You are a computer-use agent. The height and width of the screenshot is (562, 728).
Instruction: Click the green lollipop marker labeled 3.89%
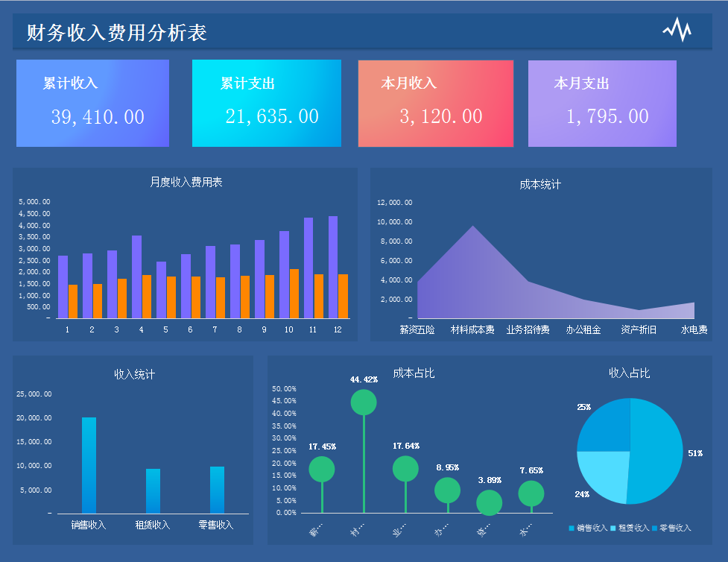490,505
